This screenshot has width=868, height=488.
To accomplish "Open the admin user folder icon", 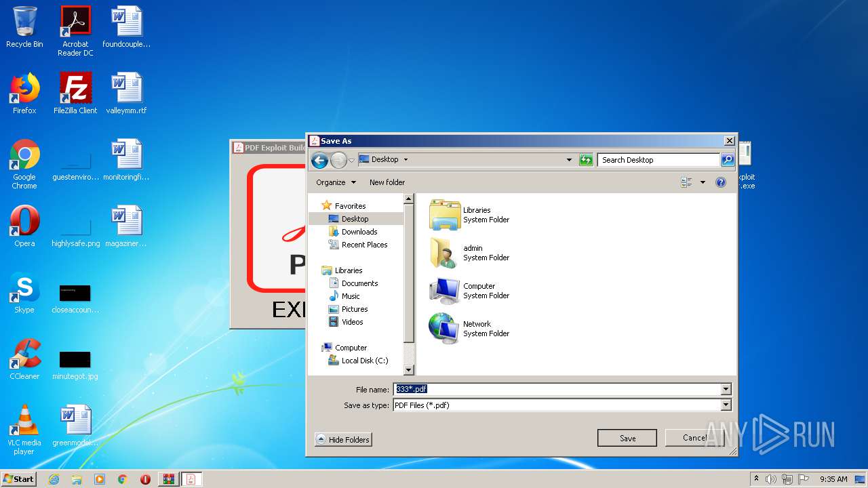I will coord(445,253).
